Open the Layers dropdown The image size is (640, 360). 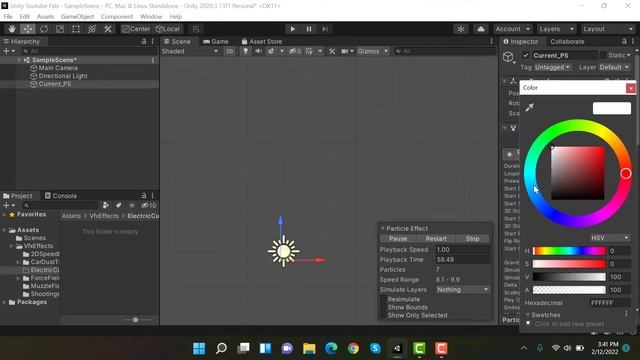click(557, 29)
